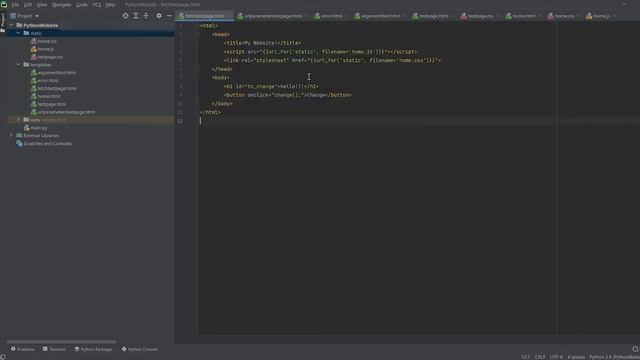Screen dimensions: 640x360
Task: Select home.js in the Project tree
Action: click(x=45, y=49)
